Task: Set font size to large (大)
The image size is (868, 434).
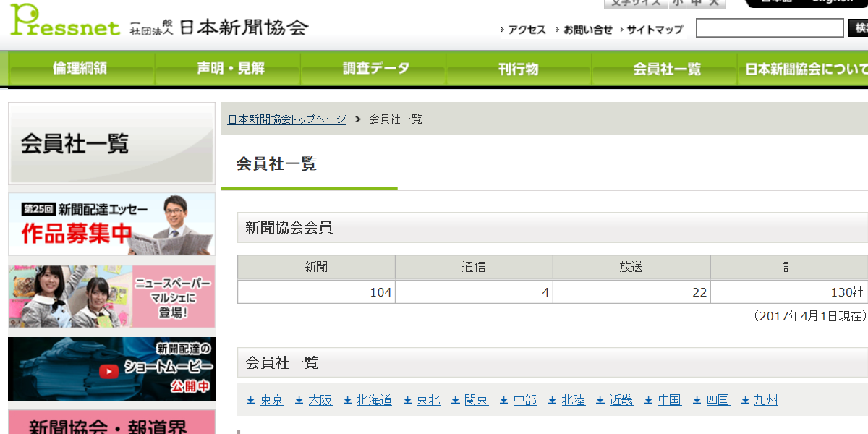Action: pyautogui.click(x=715, y=3)
